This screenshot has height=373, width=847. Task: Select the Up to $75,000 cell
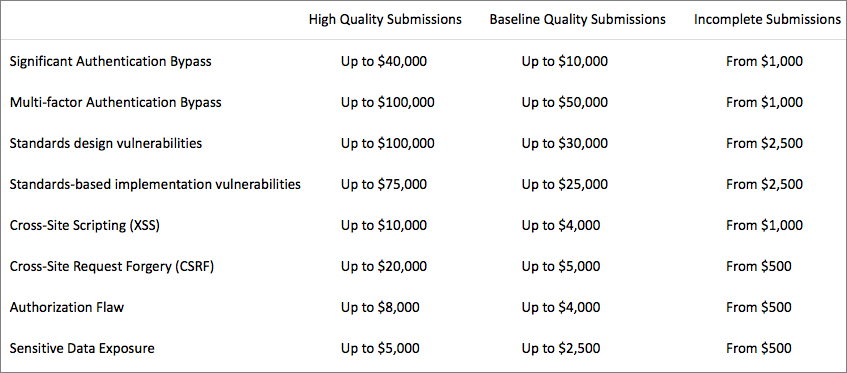pyautogui.click(x=384, y=185)
